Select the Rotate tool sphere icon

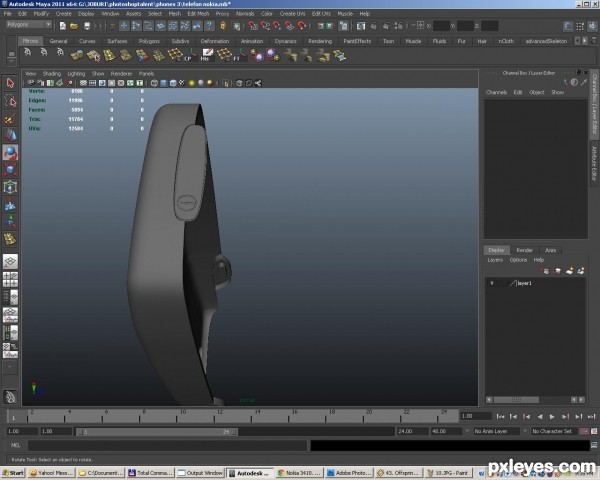(10, 152)
